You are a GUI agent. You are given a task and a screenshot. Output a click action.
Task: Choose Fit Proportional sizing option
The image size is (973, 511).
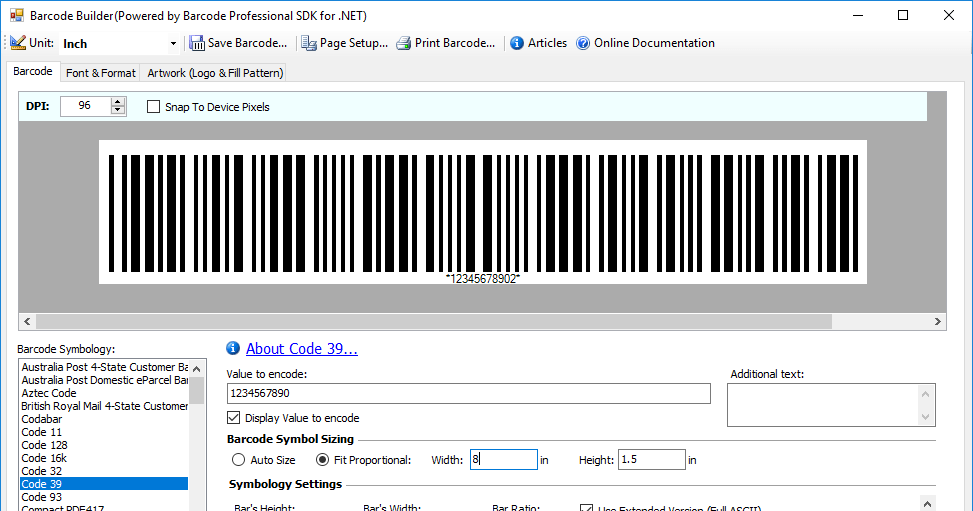323,460
